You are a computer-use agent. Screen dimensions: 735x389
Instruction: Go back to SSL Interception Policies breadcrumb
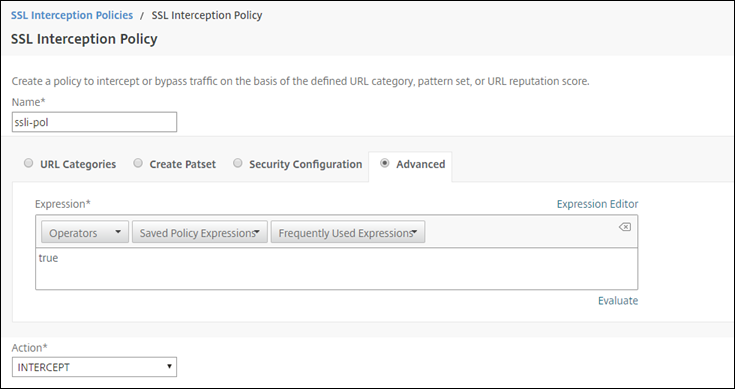[72, 15]
